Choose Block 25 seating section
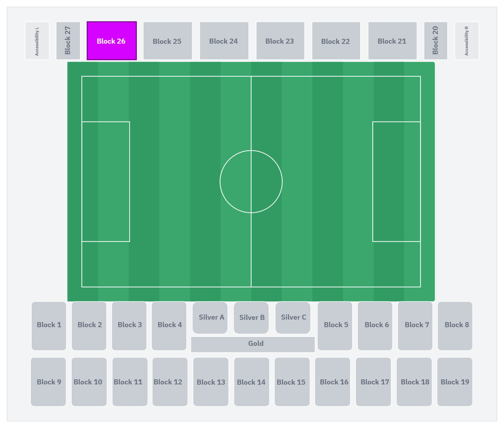Viewport: 504px width, 428px height. [x=168, y=41]
